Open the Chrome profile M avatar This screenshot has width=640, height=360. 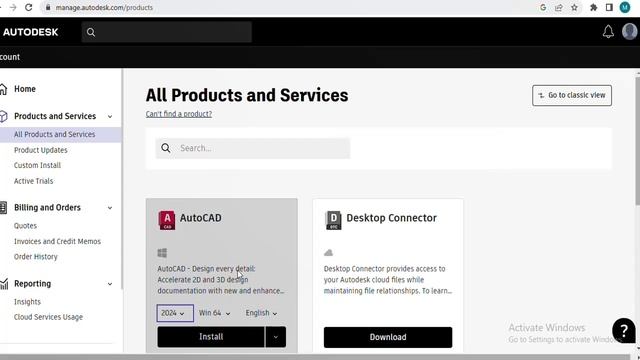click(x=625, y=7)
